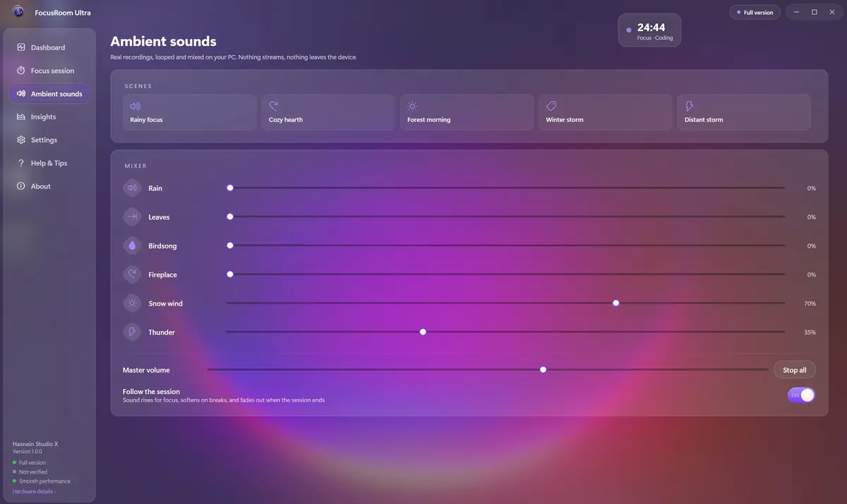The height and width of the screenshot is (504, 847).
Task: Click the sun icon on Forest morning scene
Action: click(412, 106)
